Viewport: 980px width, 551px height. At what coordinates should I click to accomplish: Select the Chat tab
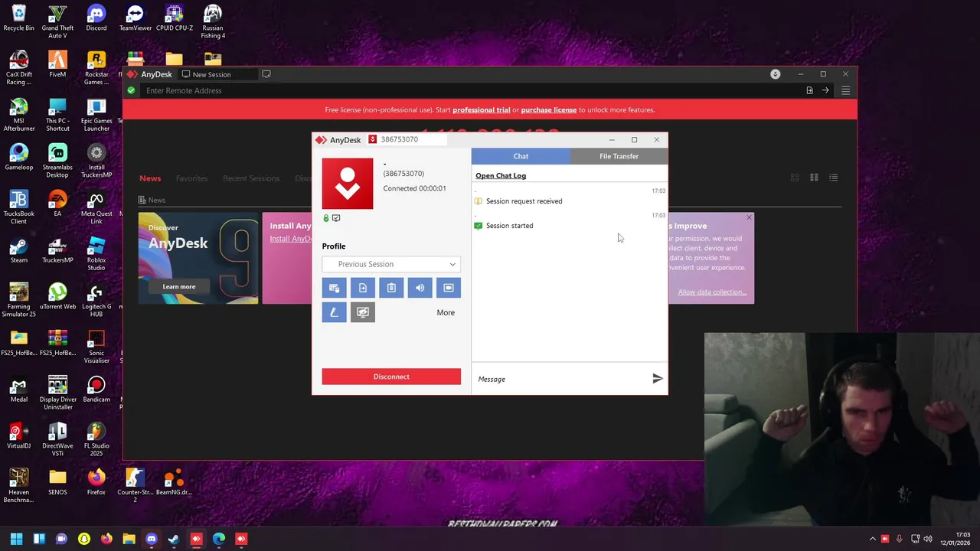[x=521, y=156]
